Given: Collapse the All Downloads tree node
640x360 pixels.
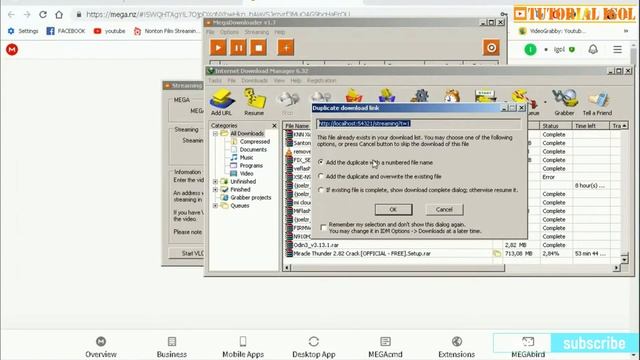Looking at the screenshot, I should [215, 133].
